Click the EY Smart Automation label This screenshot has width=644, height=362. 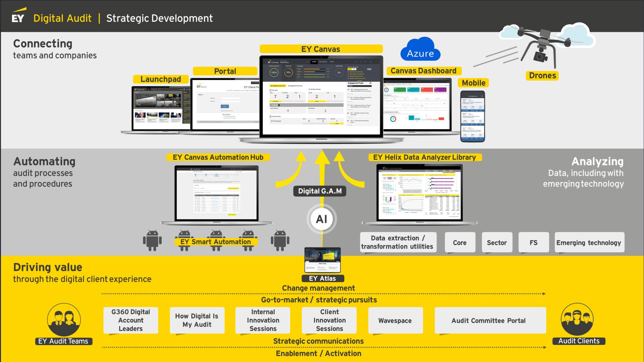[216, 242]
